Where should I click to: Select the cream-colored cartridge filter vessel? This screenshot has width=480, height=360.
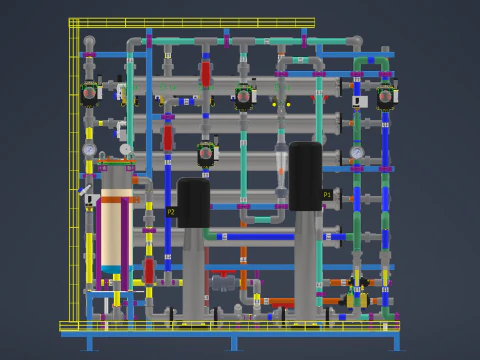(116, 227)
